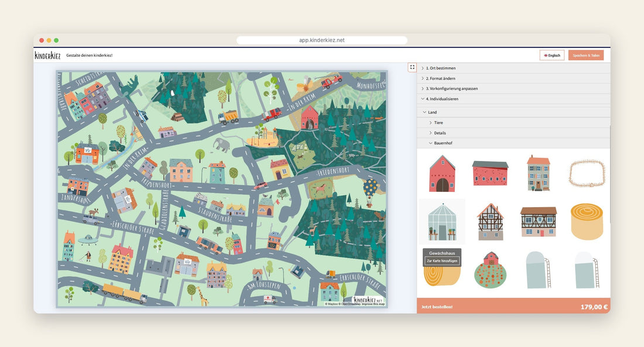Pick the grey farmhouse with orange roof

point(538,173)
